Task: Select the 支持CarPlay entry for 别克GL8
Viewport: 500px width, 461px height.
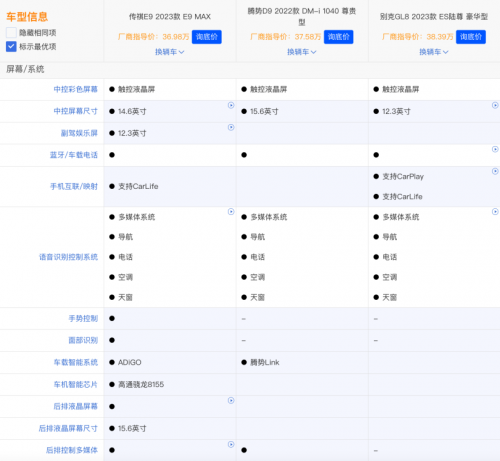Action: [x=403, y=176]
